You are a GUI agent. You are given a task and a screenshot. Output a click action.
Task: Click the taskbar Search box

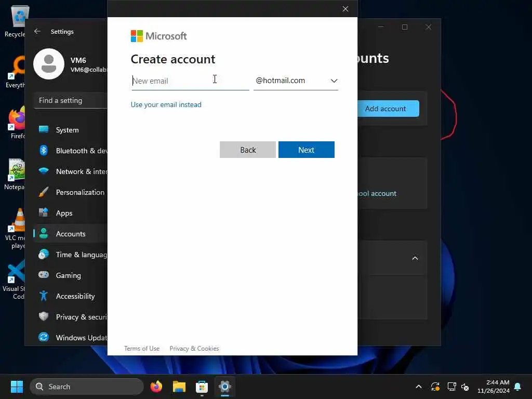pos(87,387)
